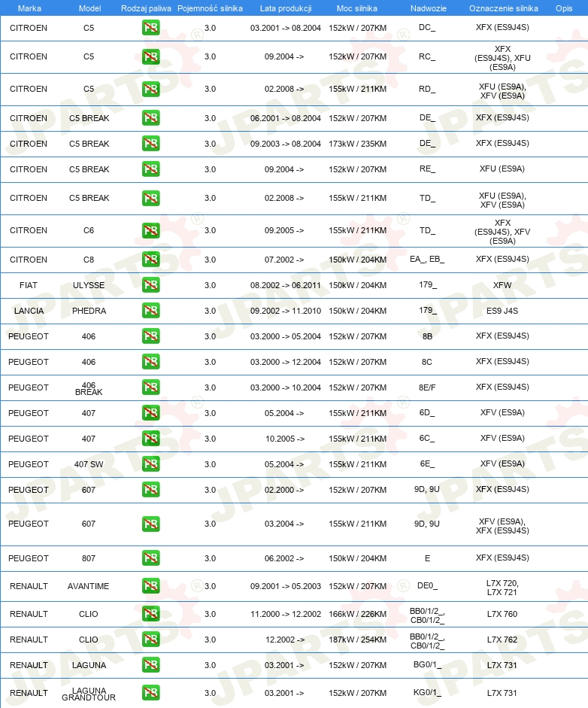Click fuel icon in C5 BREAK TD_ row
588x708 pixels.
click(x=150, y=198)
